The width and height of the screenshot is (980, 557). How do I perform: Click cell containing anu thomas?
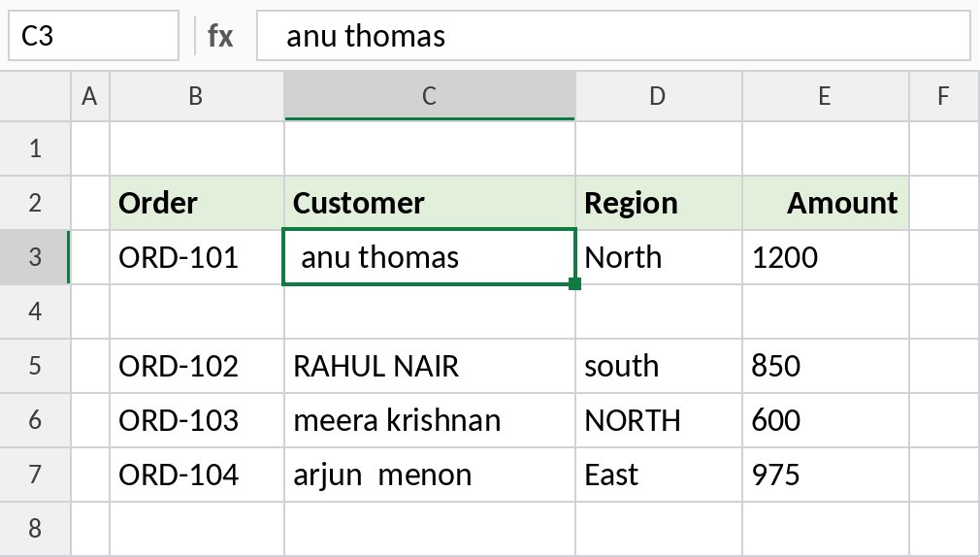430,257
